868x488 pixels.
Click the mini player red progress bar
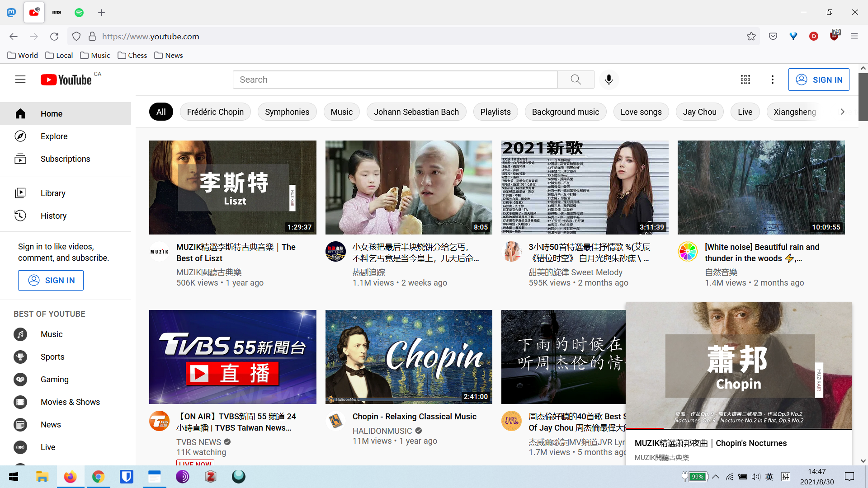pyautogui.click(x=645, y=428)
